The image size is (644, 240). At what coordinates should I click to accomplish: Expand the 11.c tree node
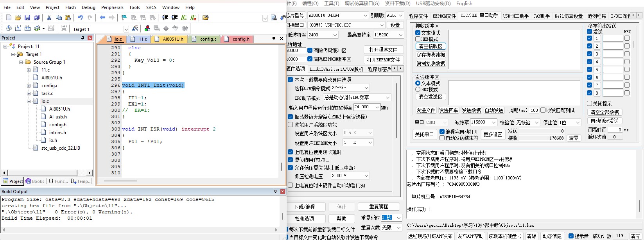[x=29, y=70]
